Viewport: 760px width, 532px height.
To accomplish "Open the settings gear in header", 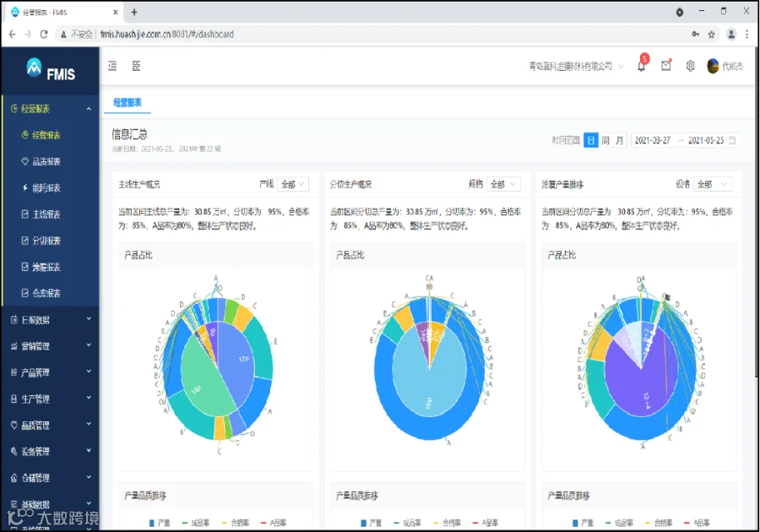I will pyautogui.click(x=690, y=66).
